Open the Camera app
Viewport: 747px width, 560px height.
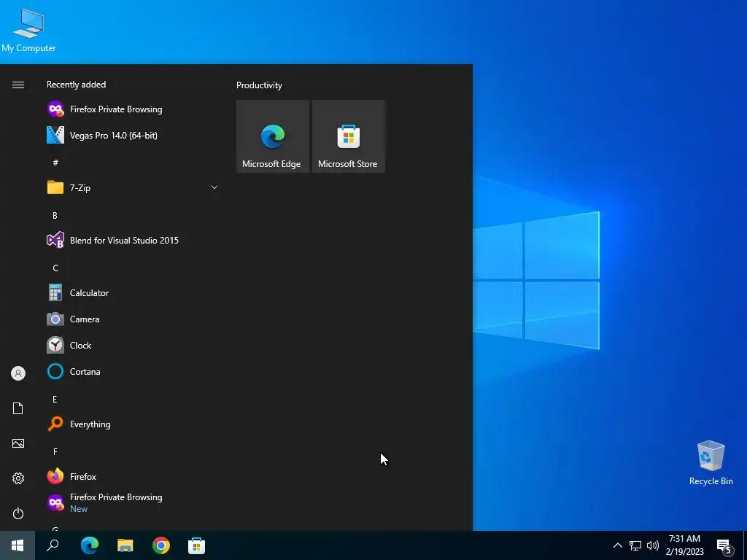[133, 319]
